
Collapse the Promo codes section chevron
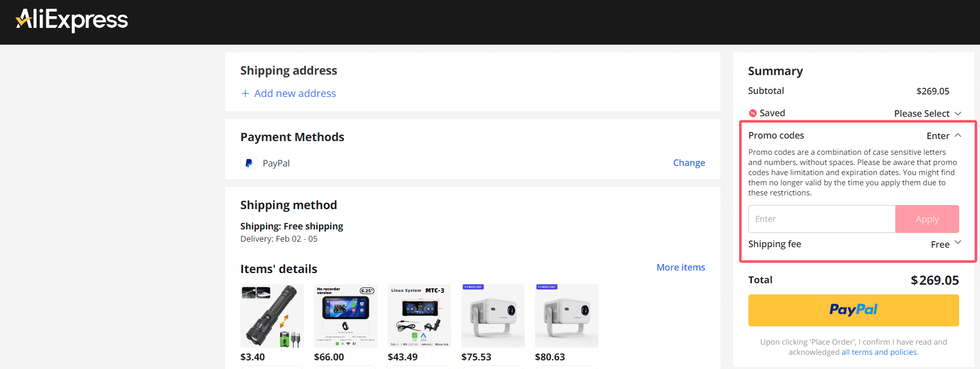pos(958,136)
